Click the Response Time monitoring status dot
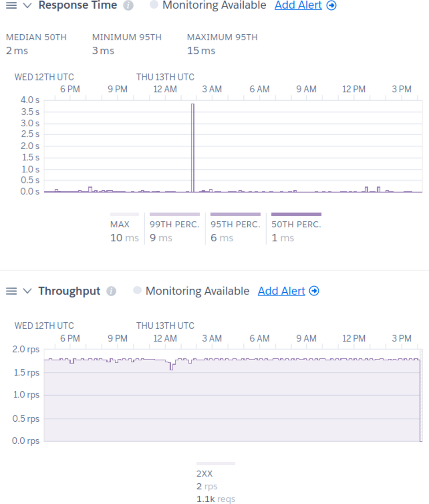Screen dimensions: 429x504 coord(154,5)
